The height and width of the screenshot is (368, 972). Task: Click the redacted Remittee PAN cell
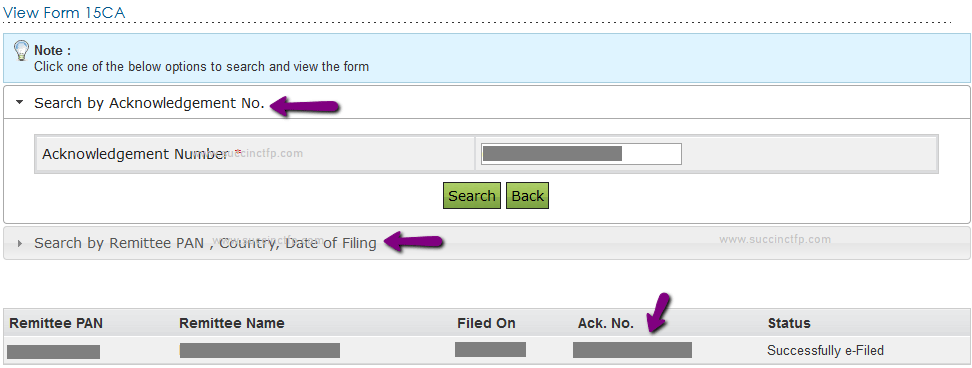53,352
